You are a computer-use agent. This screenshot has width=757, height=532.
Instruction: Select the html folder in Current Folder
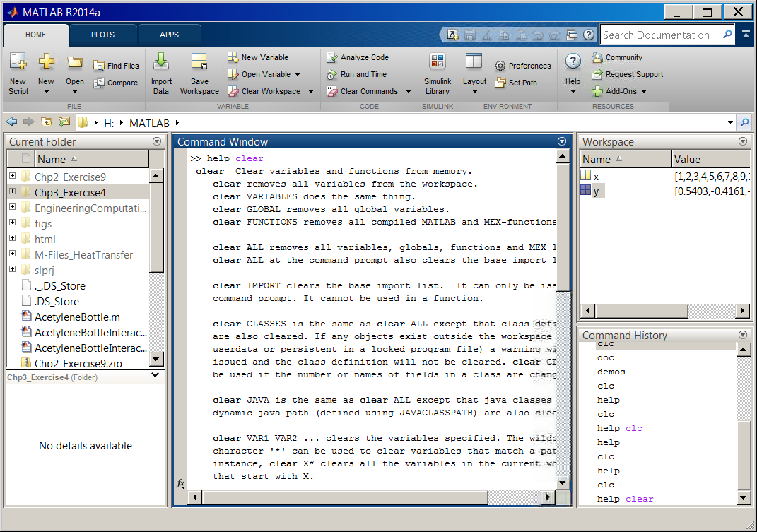45,240
